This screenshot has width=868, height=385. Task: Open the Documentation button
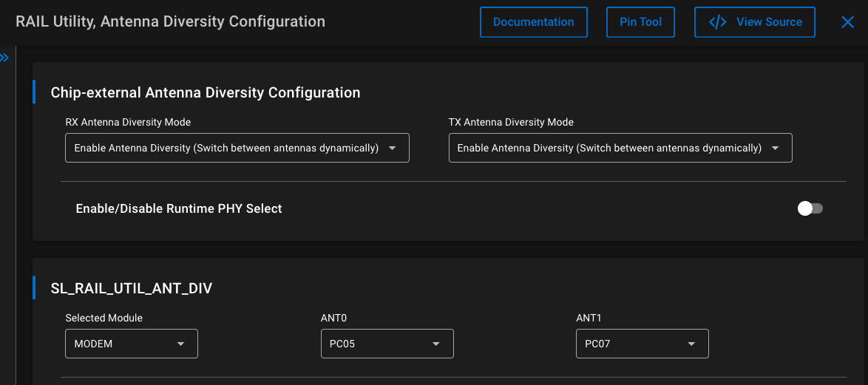click(533, 22)
